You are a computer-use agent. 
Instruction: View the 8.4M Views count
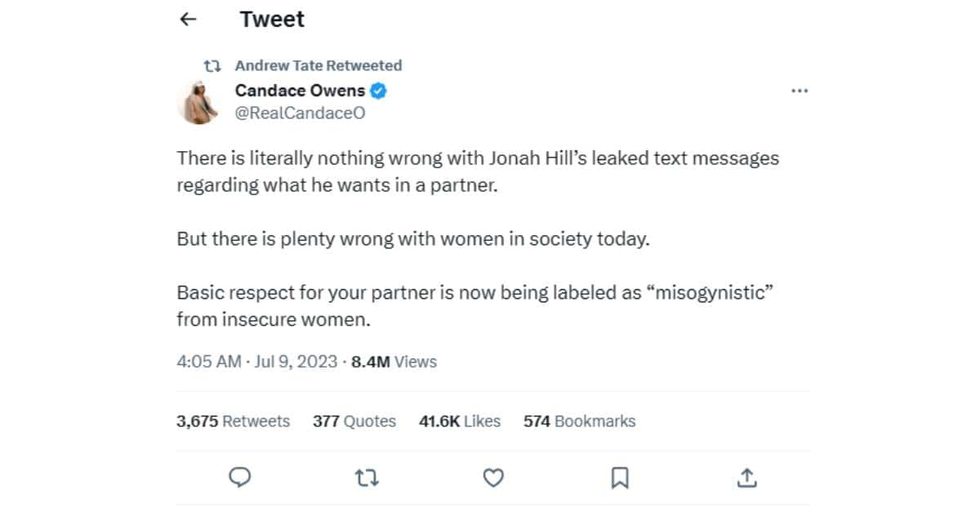click(x=394, y=361)
